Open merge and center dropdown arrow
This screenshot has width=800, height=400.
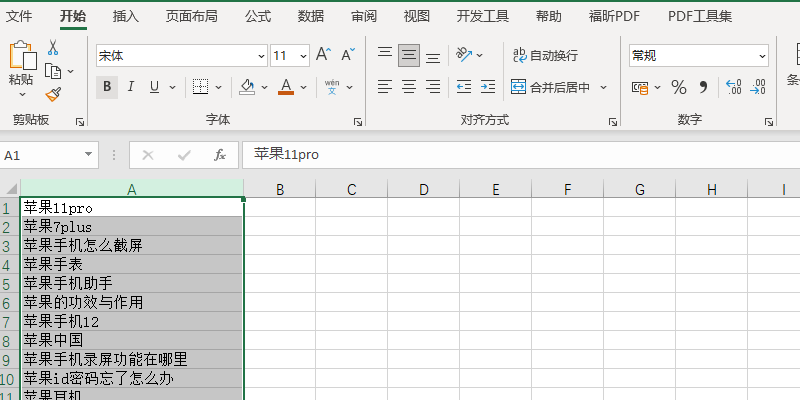tap(604, 87)
